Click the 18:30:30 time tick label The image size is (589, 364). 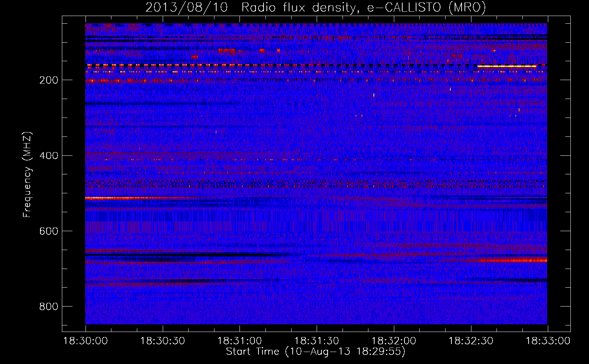click(x=163, y=341)
